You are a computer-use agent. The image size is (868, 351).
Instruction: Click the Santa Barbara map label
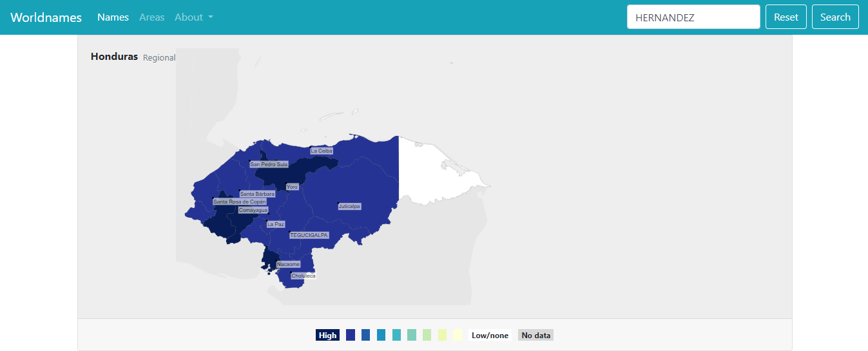coord(257,194)
